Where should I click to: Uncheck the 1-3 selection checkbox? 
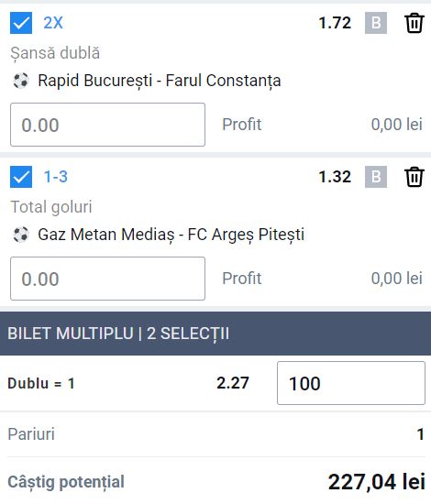tap(21, 177)
